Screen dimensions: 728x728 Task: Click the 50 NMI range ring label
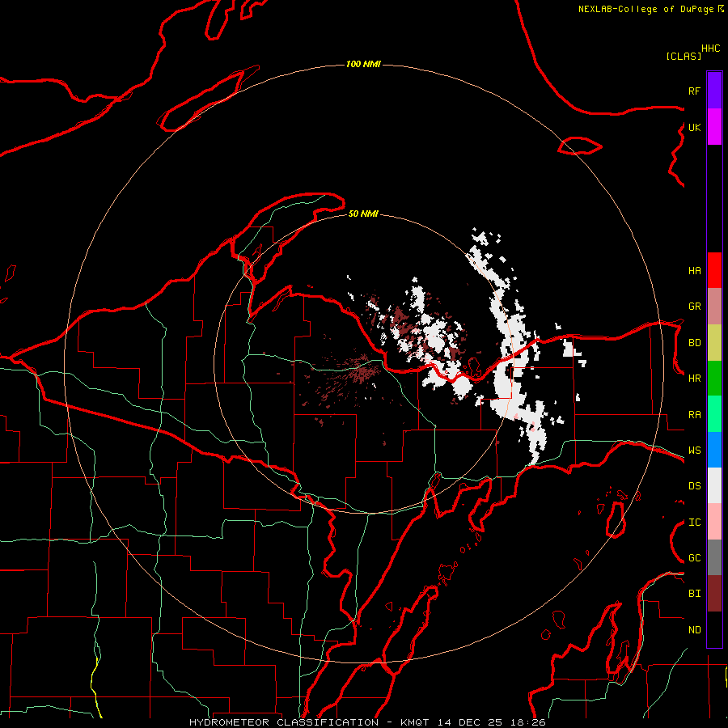click(x=363, y=214)
